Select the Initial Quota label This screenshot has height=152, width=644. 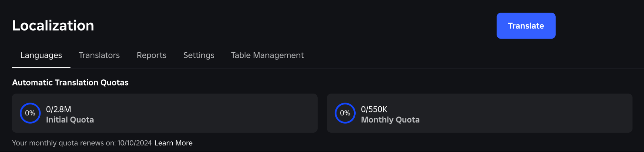(70, 120)
